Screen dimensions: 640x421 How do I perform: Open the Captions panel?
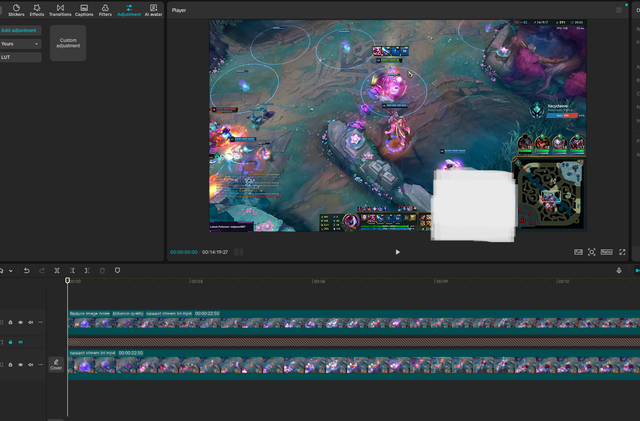pyautogui.click(x=84, y=10)
